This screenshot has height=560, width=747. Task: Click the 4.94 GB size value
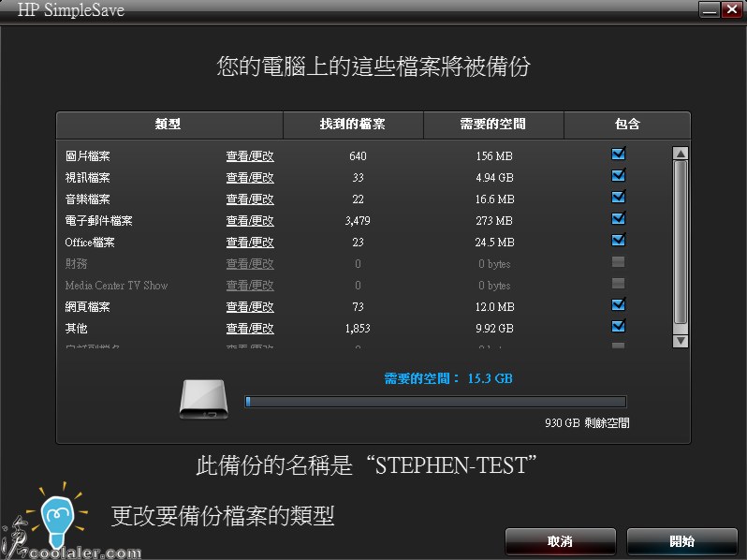click(x=494, y=177)
